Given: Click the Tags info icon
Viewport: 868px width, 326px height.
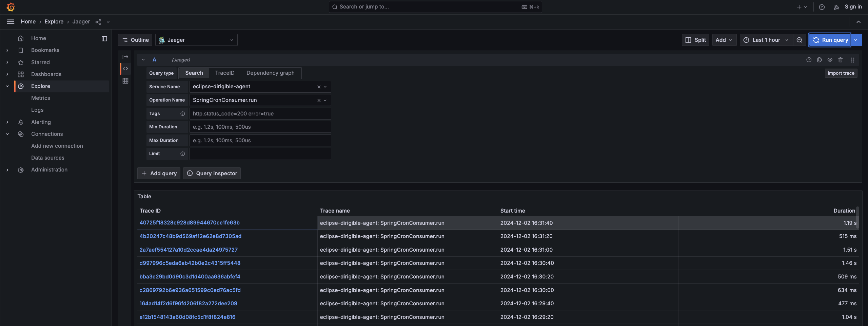Looking at the screenshot, I should point(182,113).
